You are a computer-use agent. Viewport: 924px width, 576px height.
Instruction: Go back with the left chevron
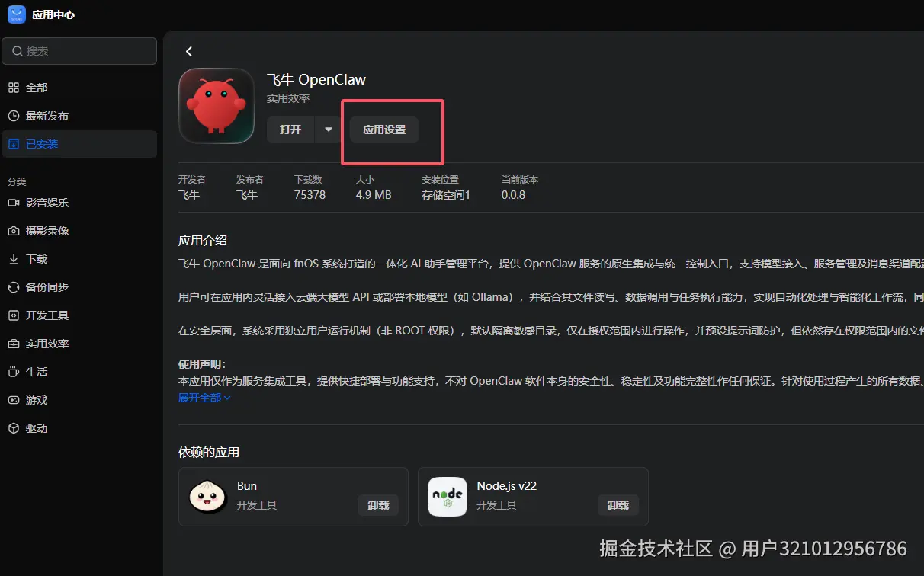coord(189,51)
